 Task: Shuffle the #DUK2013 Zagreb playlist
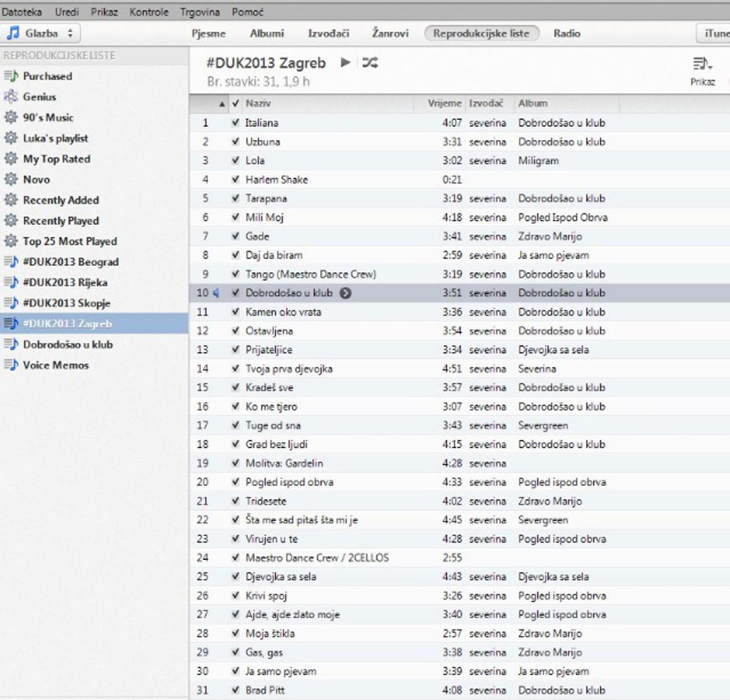point(370,63)
